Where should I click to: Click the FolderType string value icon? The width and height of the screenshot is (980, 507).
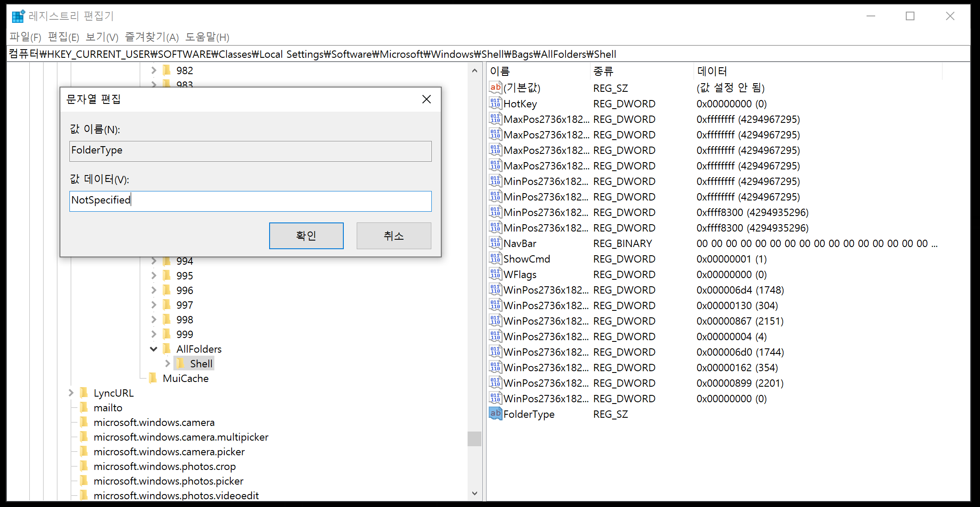tap(495, 414)
